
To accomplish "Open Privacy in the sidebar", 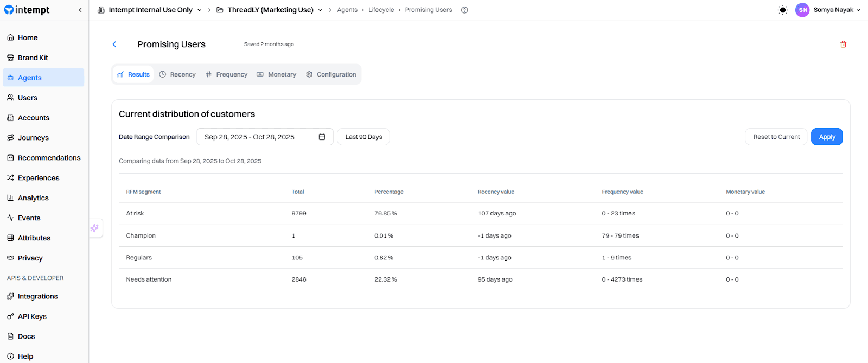I will coord(43,258).
